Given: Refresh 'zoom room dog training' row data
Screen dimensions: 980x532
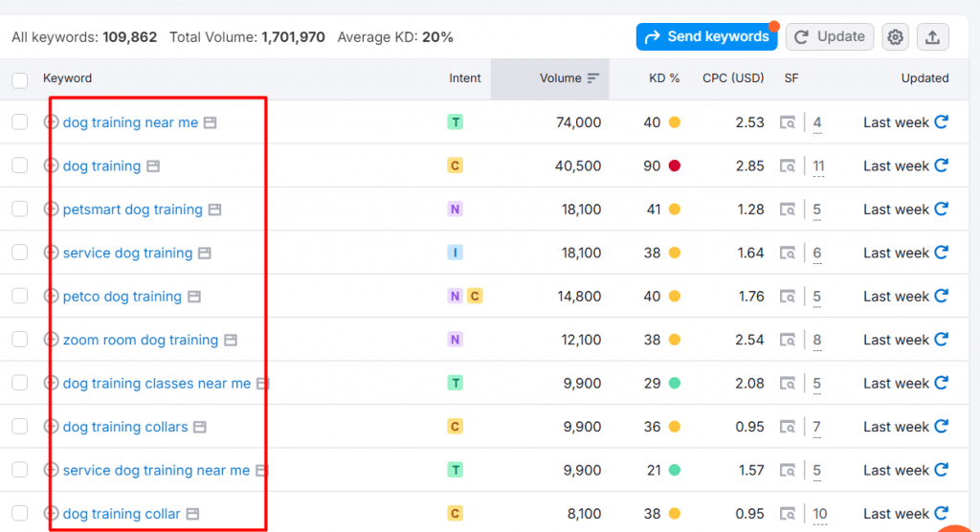Looking at the screenshot, I should 942,340.
